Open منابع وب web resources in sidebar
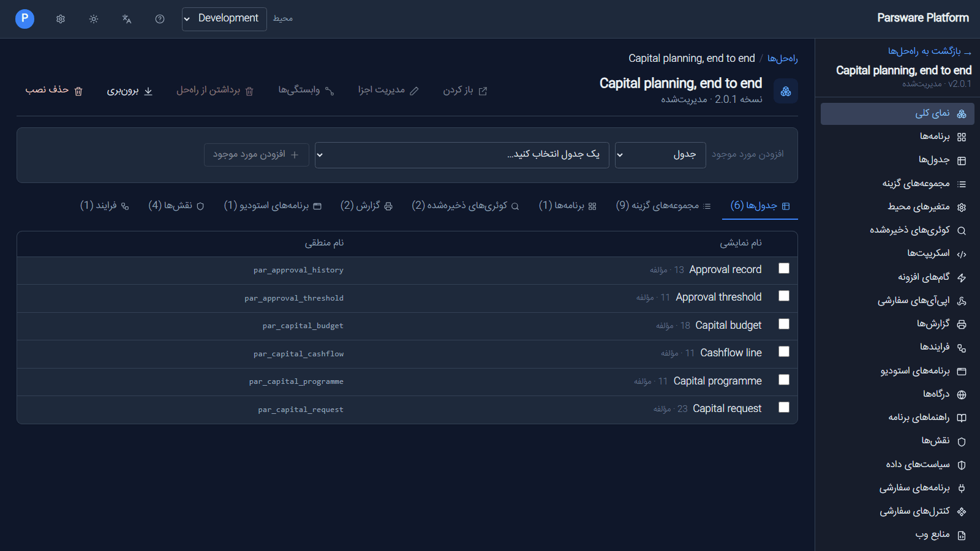 coord(897,534)
